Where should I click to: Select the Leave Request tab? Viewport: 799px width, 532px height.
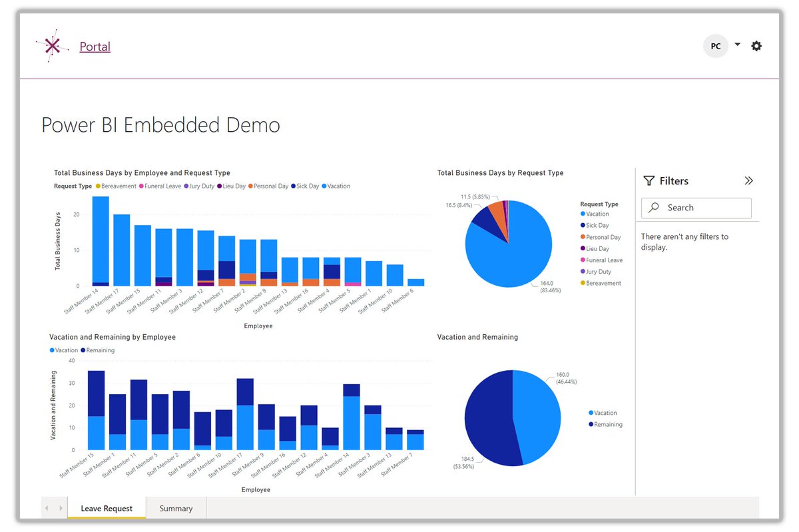click(107, 508)
